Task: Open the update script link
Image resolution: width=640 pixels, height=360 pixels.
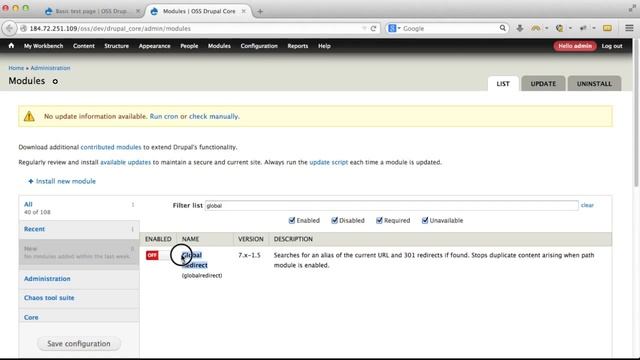Action: 329,162
